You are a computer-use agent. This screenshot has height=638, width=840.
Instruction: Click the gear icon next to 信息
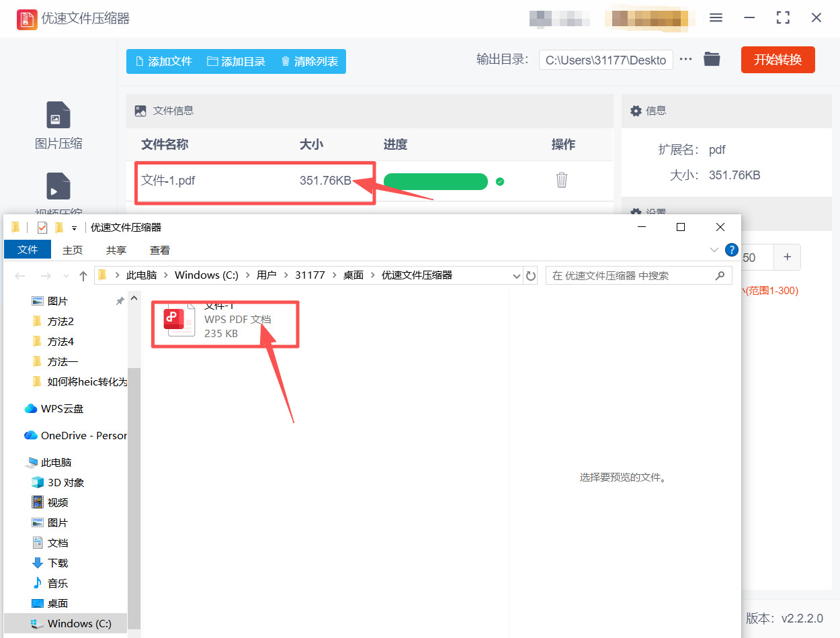pos(636,110)
